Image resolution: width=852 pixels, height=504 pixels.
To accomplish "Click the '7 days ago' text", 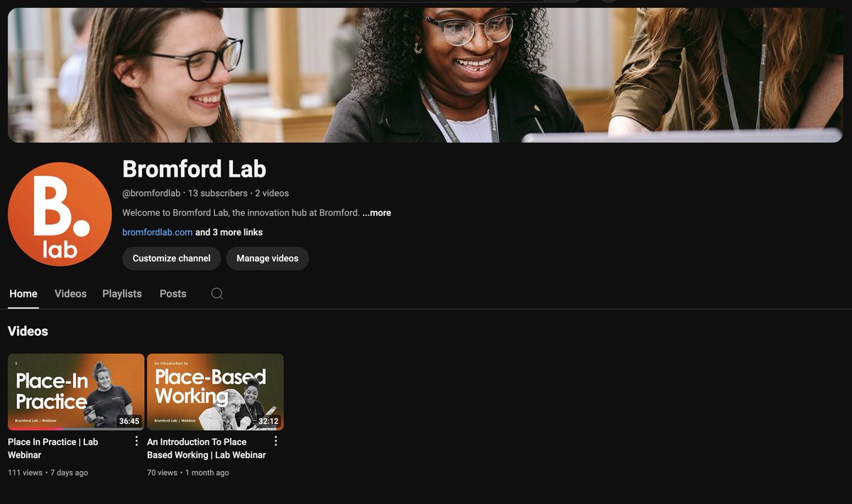I will pos(69,473).
